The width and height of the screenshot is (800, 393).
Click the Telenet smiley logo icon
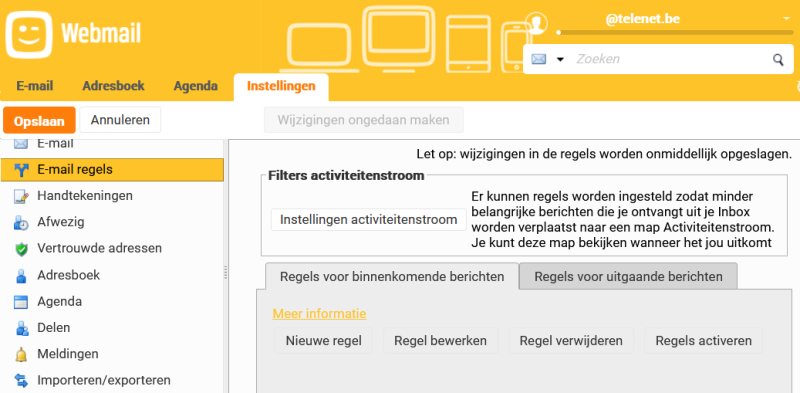coord(29,34)
